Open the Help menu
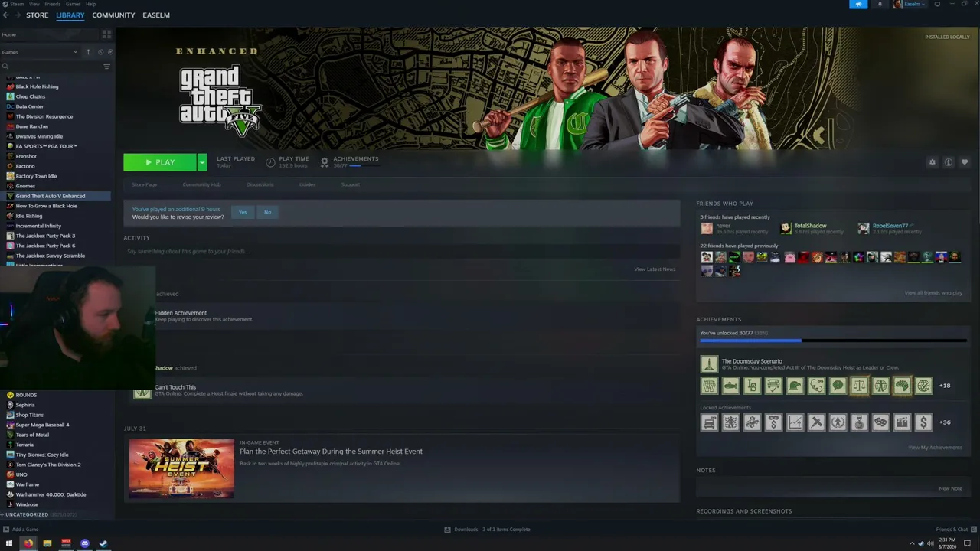 click(x=90, y=4)
